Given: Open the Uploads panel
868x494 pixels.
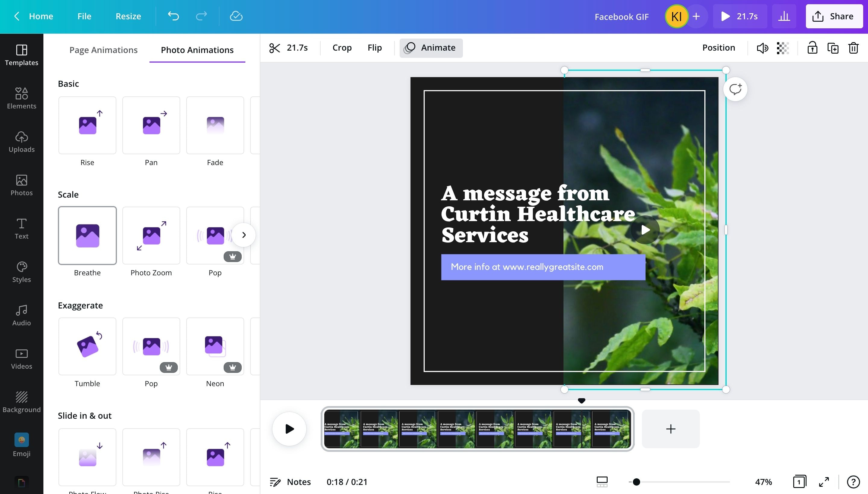Looking at the screenshot, I should 21,142.
